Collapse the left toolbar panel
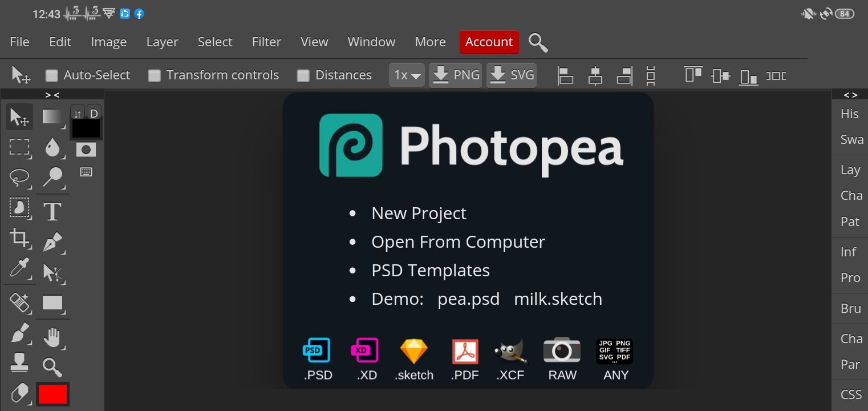Viewport: 868px width, 411px height. coord(52,95)
